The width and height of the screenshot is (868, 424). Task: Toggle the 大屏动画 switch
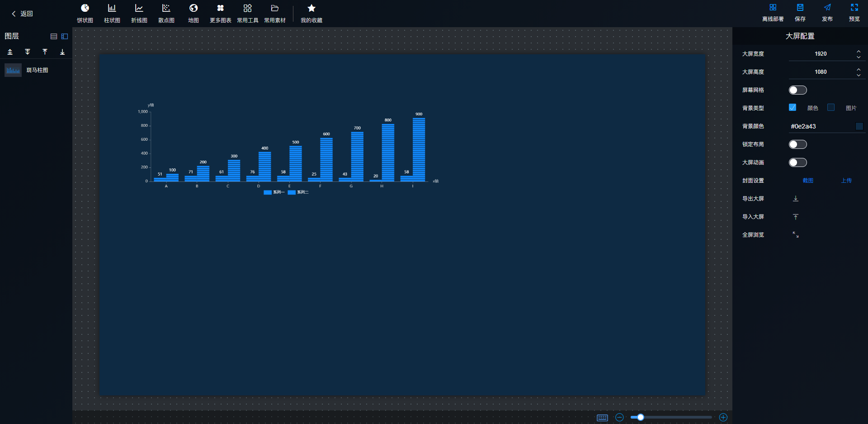(x=798, y=162)
